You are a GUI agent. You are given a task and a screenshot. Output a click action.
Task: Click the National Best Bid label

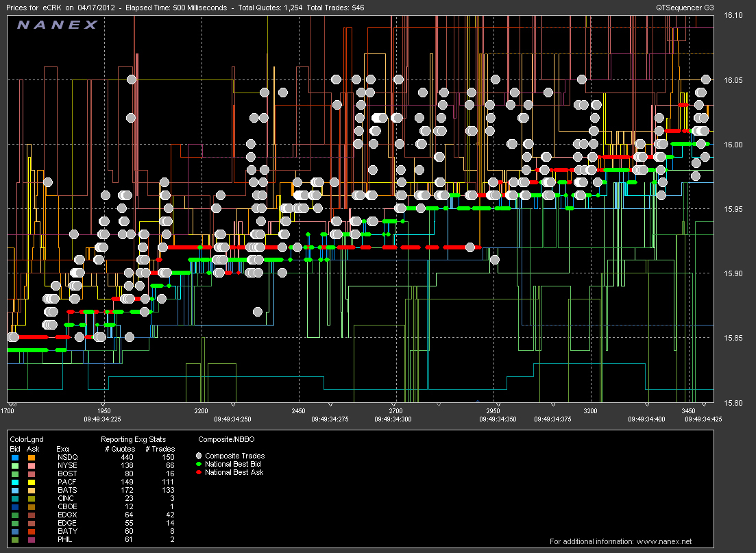233,464
